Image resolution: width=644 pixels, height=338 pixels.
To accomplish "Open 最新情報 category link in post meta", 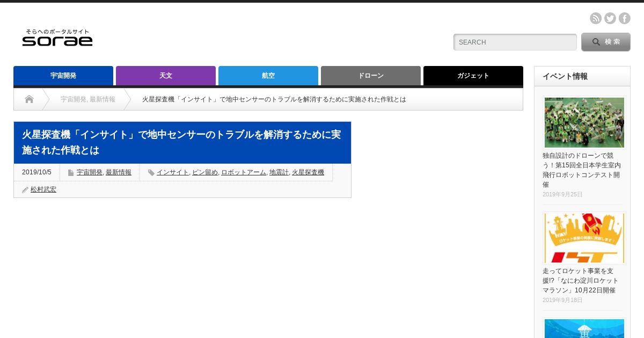I will [119, 172].
